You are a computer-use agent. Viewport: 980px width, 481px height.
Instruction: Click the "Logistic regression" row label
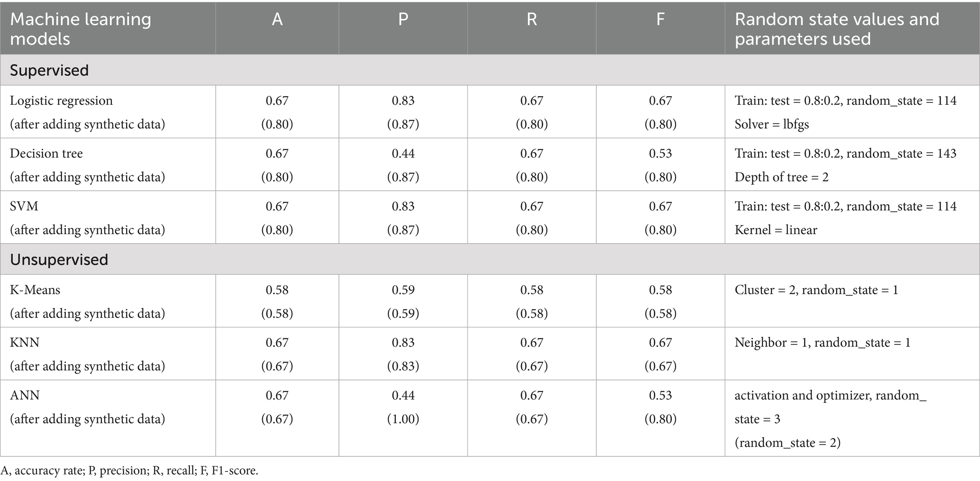pyautogui.click(x=61, y=100)
